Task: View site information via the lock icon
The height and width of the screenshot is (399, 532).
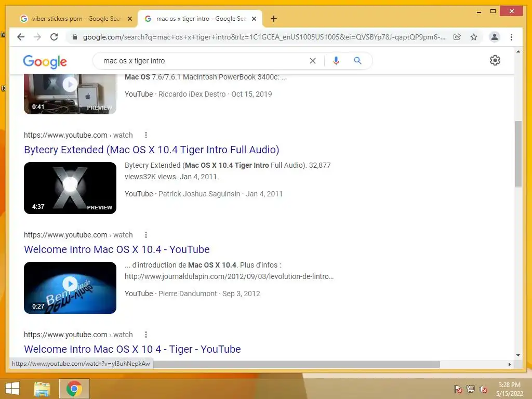Action: [75, 37]
